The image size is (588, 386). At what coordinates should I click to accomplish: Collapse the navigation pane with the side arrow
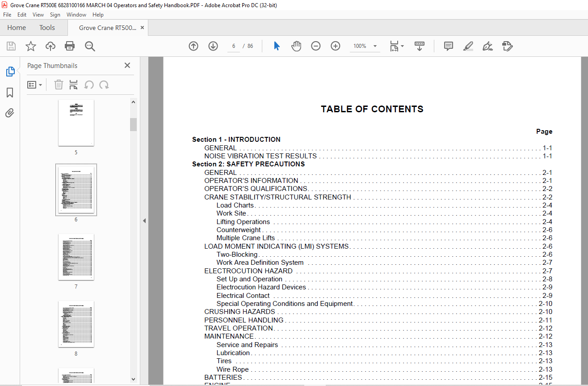coord(144,221)
